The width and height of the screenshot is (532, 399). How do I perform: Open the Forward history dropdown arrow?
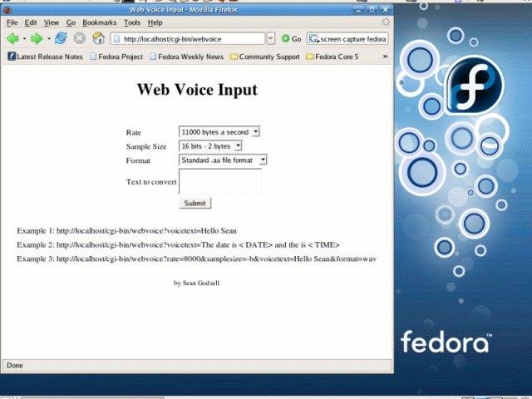tap(49, 39)
